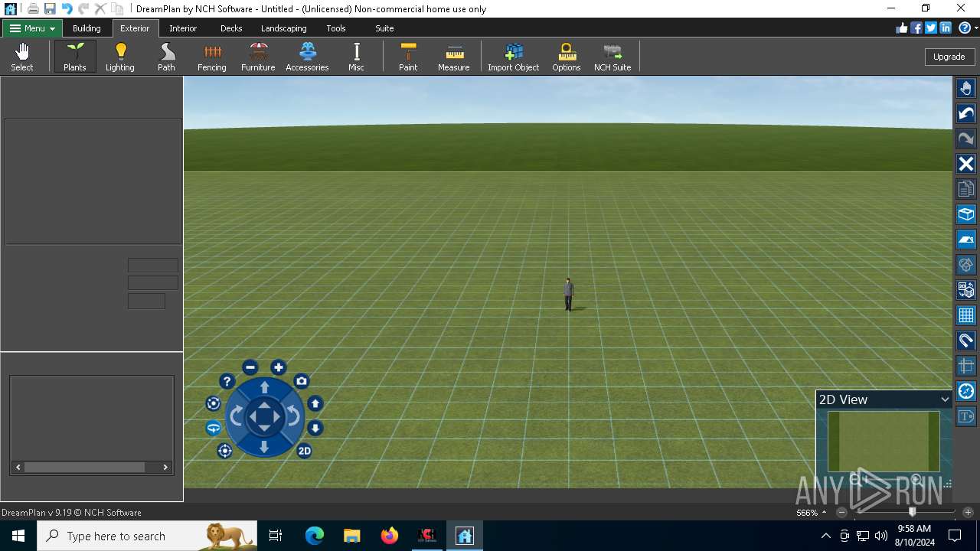
Task: Click the Upgrade button
Action: pos(949,57)
